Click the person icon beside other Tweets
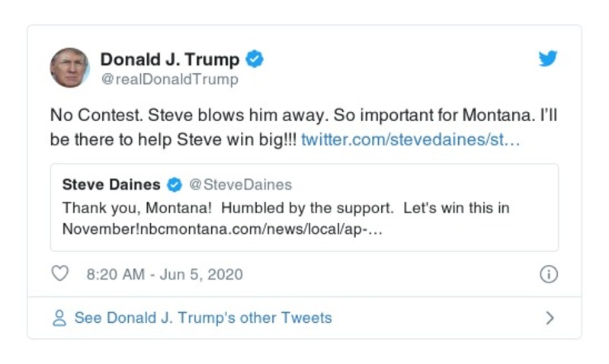This screenshot has width=609, height=364. point(59,318)
